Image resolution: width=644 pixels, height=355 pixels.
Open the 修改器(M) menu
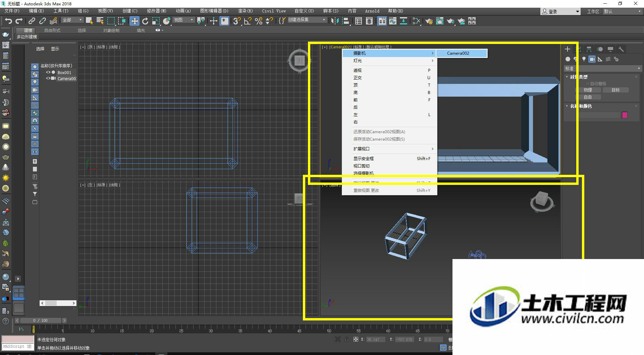click(x=156, y=11)
